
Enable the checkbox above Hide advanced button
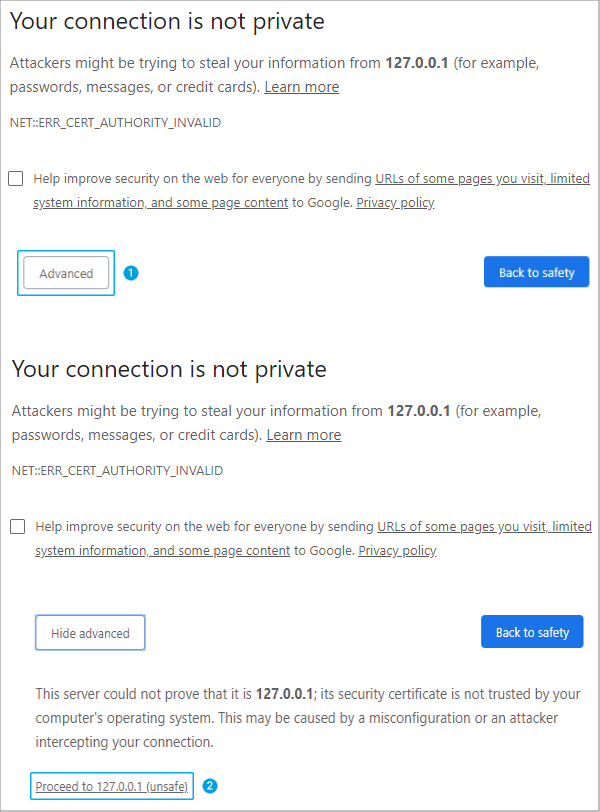pos(18,526)
